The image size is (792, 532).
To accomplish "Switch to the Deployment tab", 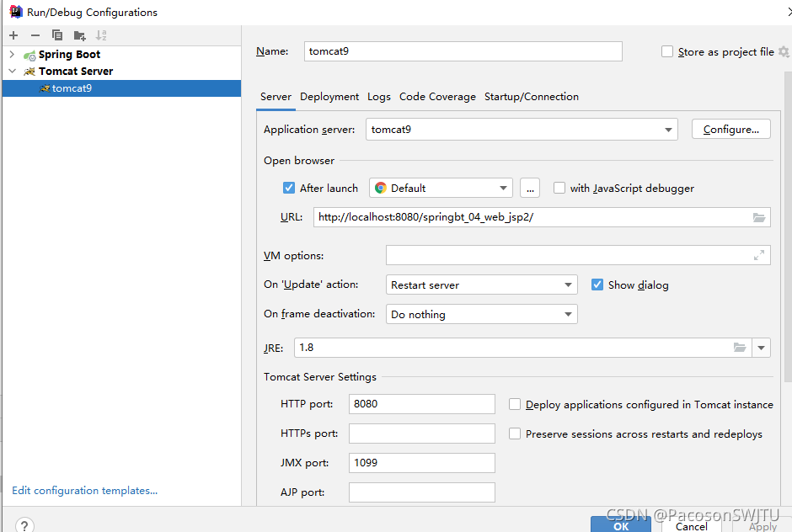I will tap(329, 97).
